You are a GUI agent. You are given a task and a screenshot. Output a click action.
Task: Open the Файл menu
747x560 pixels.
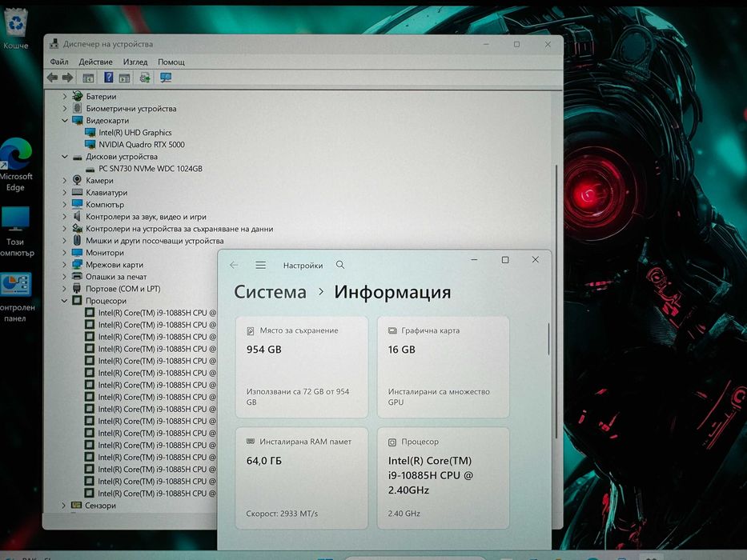point(59,62)
